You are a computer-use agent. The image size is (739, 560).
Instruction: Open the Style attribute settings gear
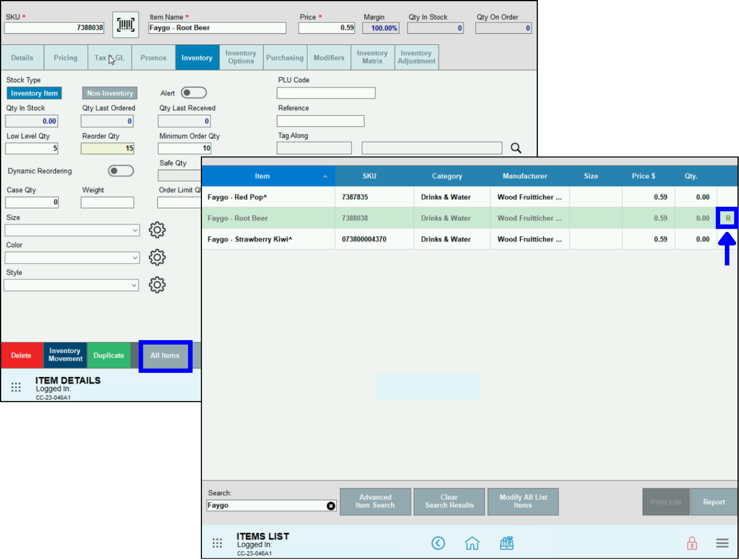pos(157,285)
